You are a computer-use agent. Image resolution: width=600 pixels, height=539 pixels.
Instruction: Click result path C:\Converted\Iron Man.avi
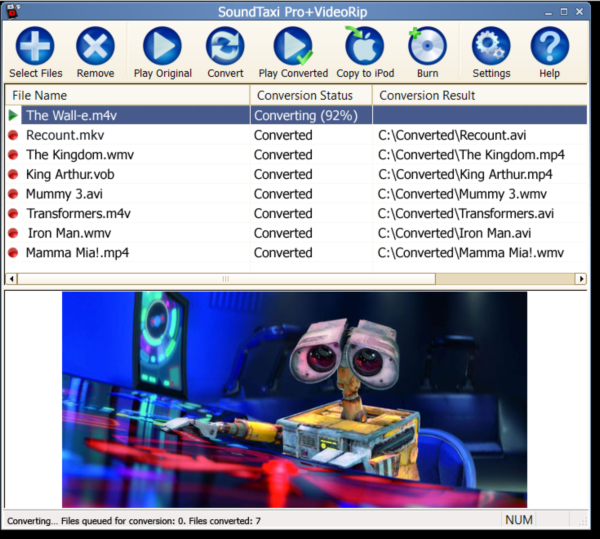[x=454, y=233]
